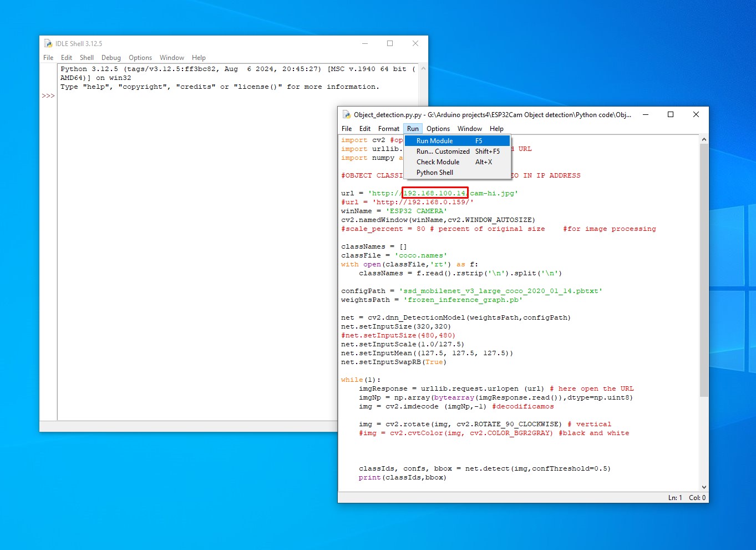Click the Object_detection editor window file icon
756x550 pixels.
[347, 115]
